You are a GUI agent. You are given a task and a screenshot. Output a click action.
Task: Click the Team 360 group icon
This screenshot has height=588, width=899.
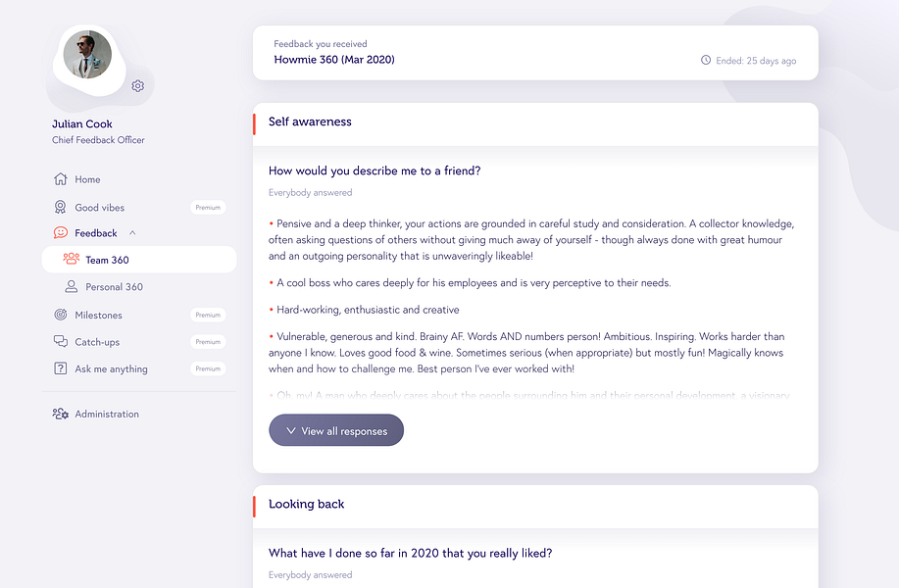click(71, 260)
